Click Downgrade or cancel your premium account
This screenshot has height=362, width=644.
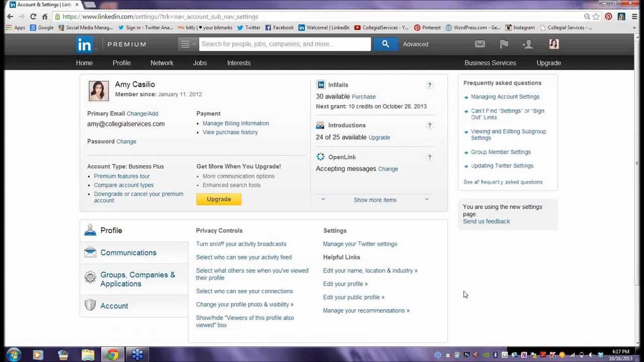138,197
